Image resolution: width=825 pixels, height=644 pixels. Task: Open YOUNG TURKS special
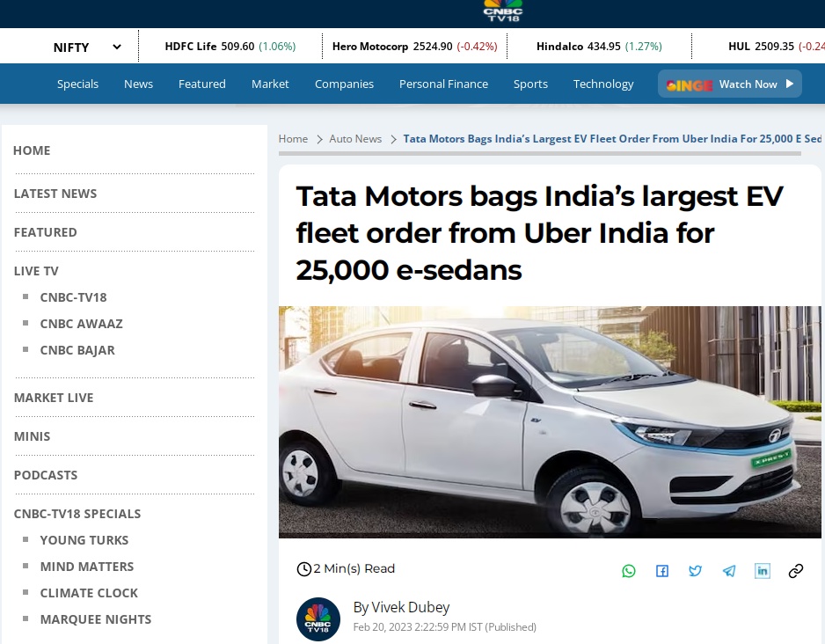click(84, 540)
